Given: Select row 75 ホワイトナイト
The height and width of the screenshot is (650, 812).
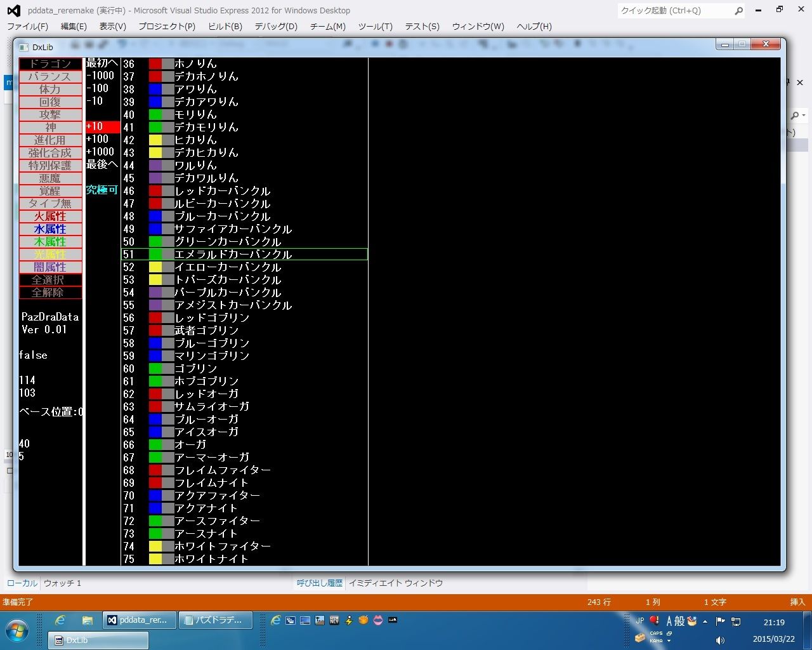Looking at the screenshot, I should point(244,559).
